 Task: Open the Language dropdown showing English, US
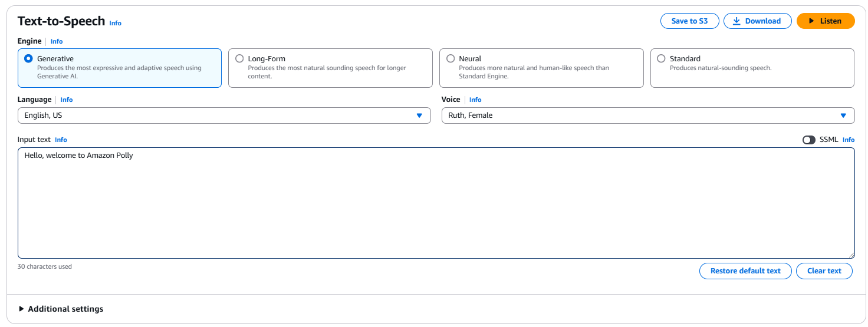click(x=224, y=115)
